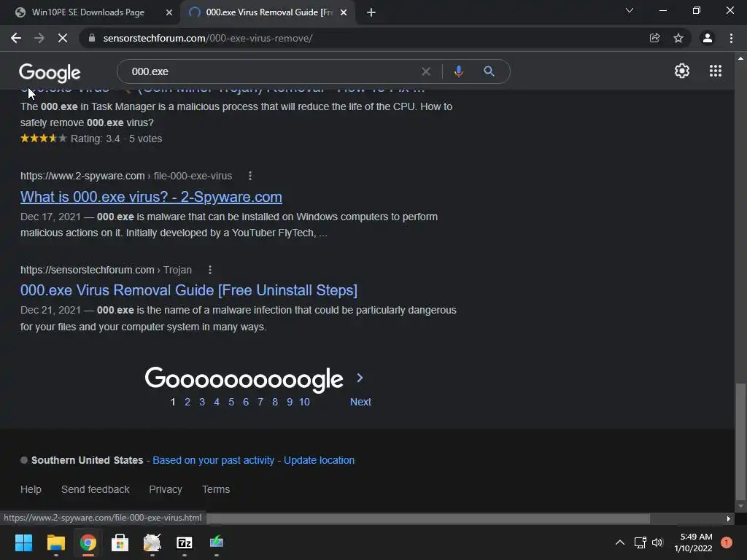Screen dimensions: 747x560
Task: Click the address bar URL
Action: tap(208, 38)
